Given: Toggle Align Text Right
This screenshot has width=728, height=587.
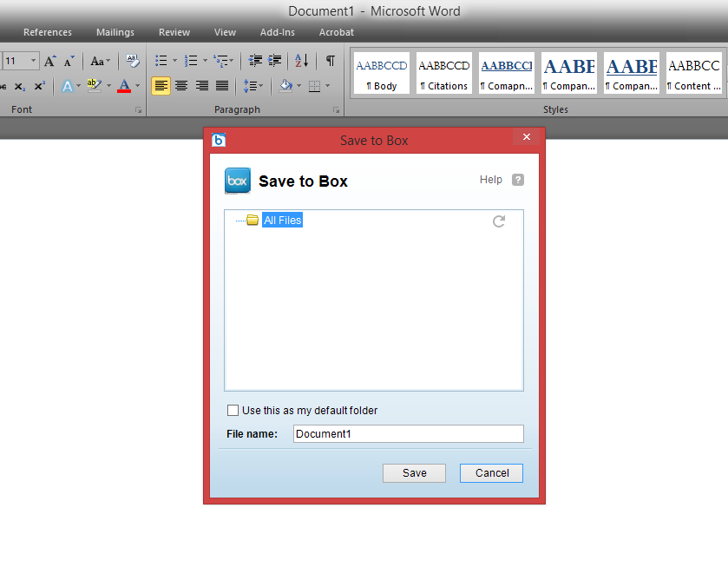Looking at the screenshot, I should (x=201, y=86).
